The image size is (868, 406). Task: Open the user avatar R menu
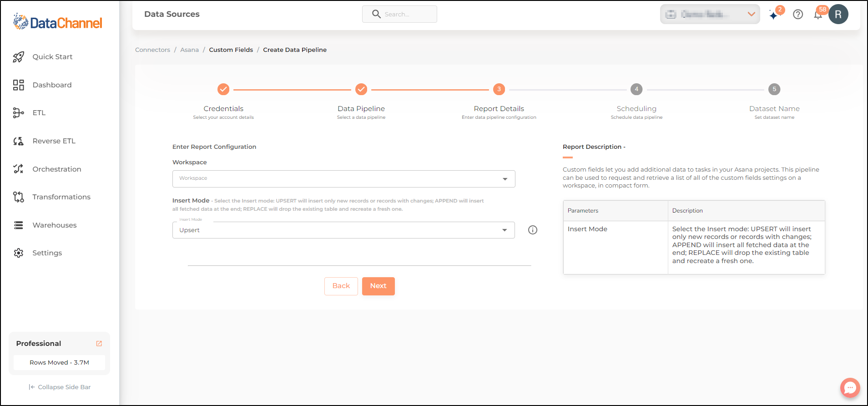[x=838, y=14]
